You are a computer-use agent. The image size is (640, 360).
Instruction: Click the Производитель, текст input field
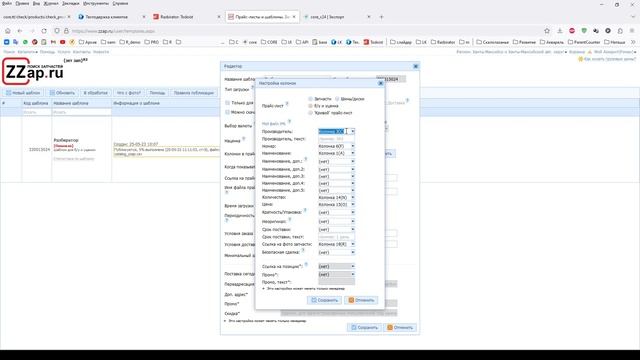tap(336, 139)
